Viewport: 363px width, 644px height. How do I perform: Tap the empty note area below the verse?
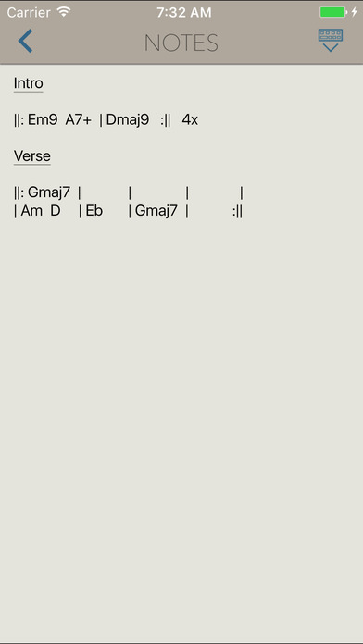pyautogui.click(x=181, y=411)
